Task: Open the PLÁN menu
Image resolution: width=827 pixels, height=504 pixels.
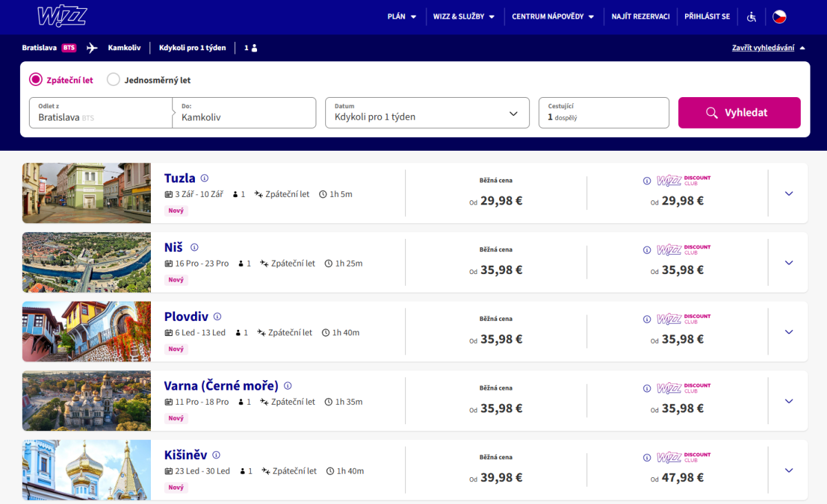Action: pyautogui.click(x=401, y=17)
